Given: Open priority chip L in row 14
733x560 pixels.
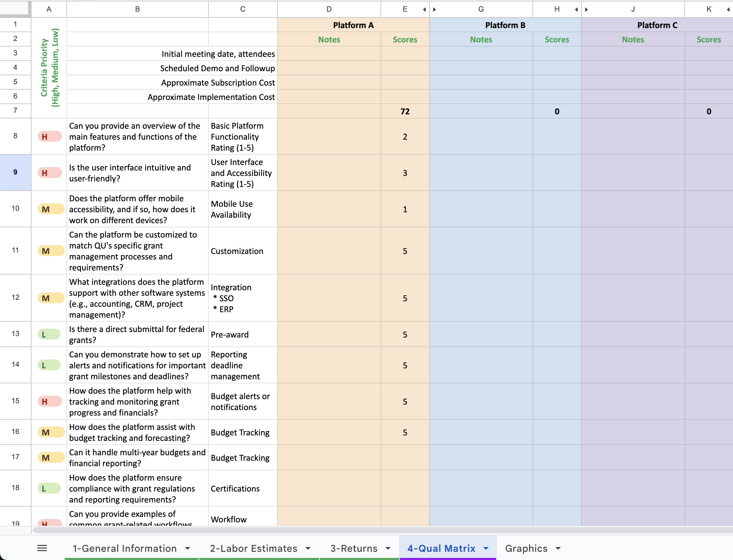Looking at the screenshot, I should pyautogui.click(x=49, y=365).
